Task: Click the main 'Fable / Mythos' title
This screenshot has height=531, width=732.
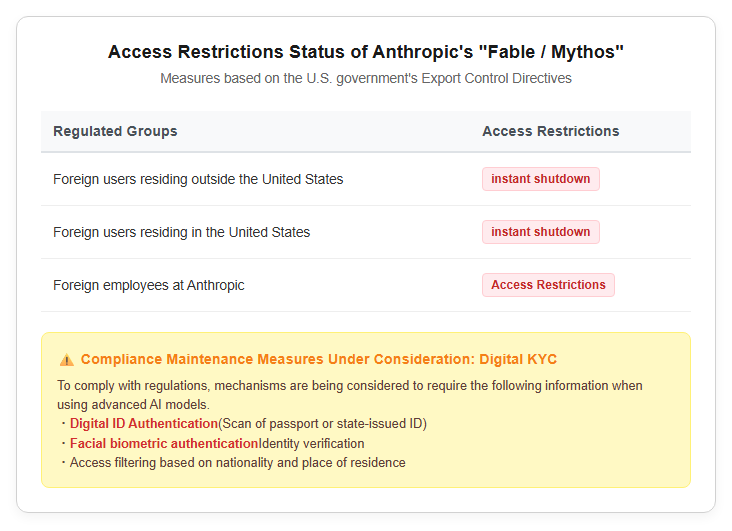Action: pyautogui.click(x=366, y=52)
